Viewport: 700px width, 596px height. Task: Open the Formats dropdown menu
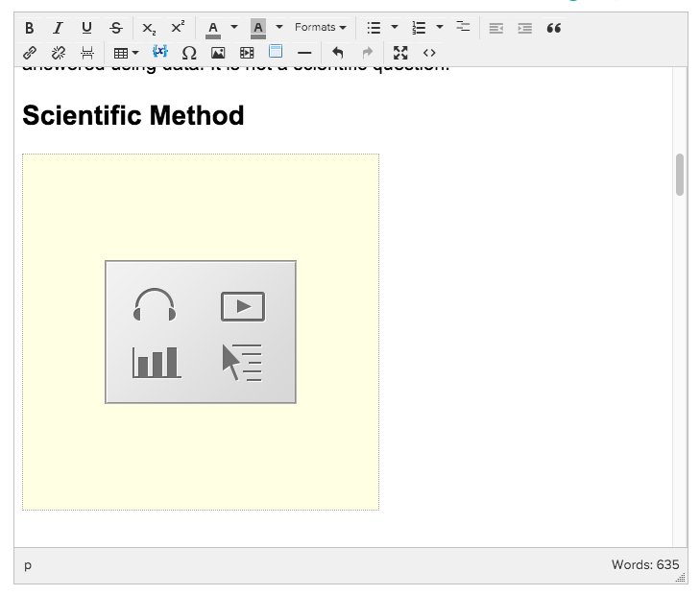click(320, 28)
